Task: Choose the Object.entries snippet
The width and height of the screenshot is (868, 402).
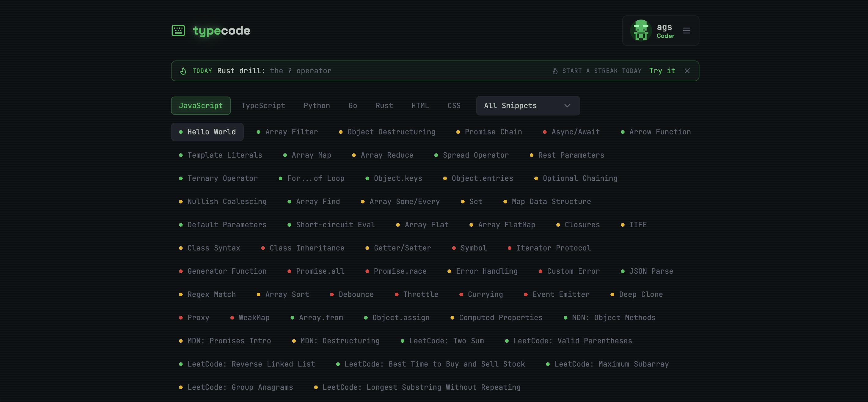Action: [x=478, y=178]
